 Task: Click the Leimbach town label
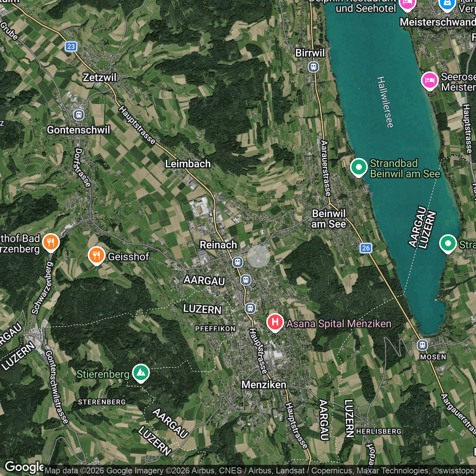pyautogui.click(x=188, y=164)
